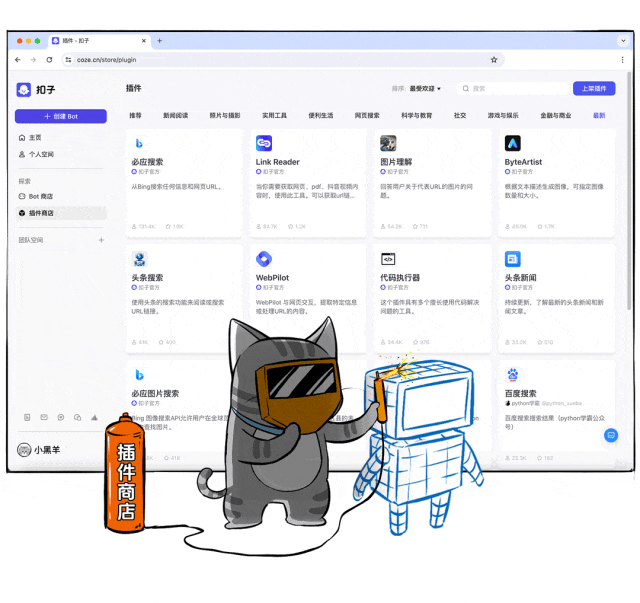Open the 代码执行器 plugin title

pos(400,278)
